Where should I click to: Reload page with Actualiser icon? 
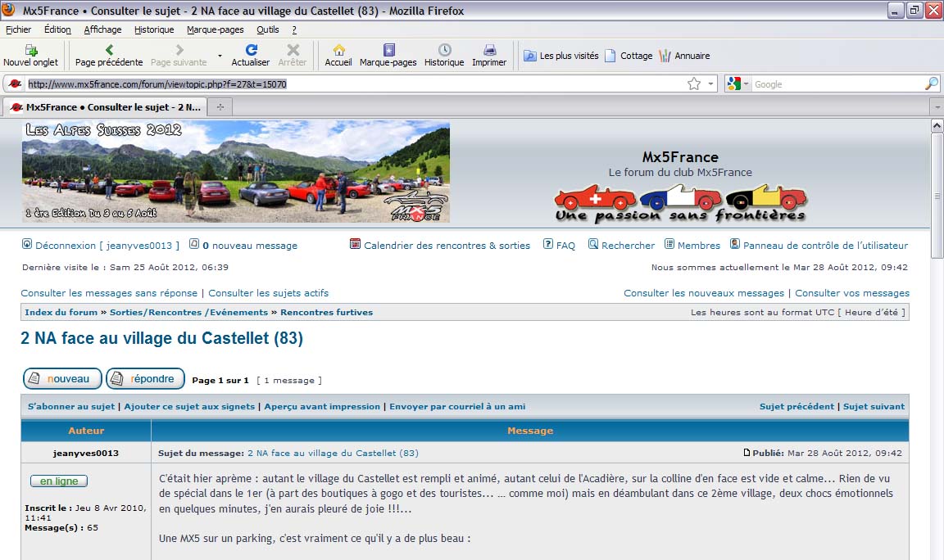click(x=251, y=50)
